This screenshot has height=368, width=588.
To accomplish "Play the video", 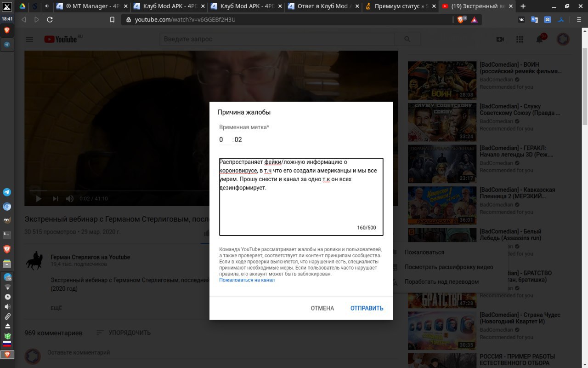I will click(x=39, y=199).
